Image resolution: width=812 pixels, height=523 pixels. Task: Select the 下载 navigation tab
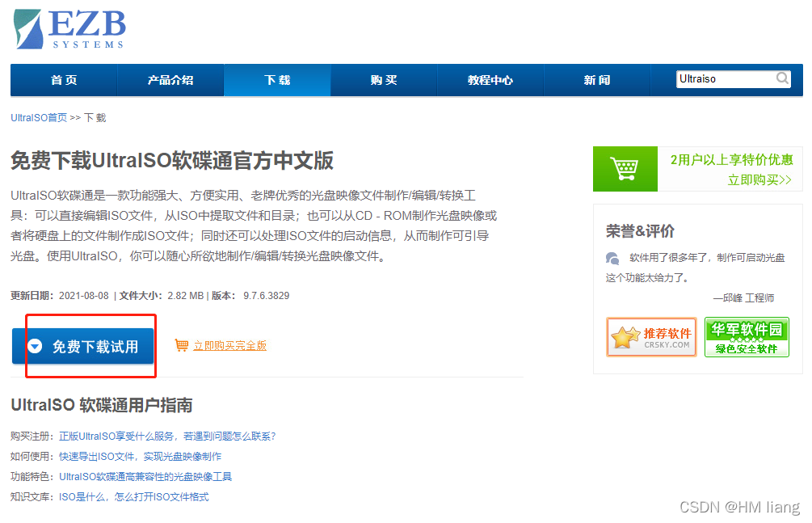pos(277,80)
